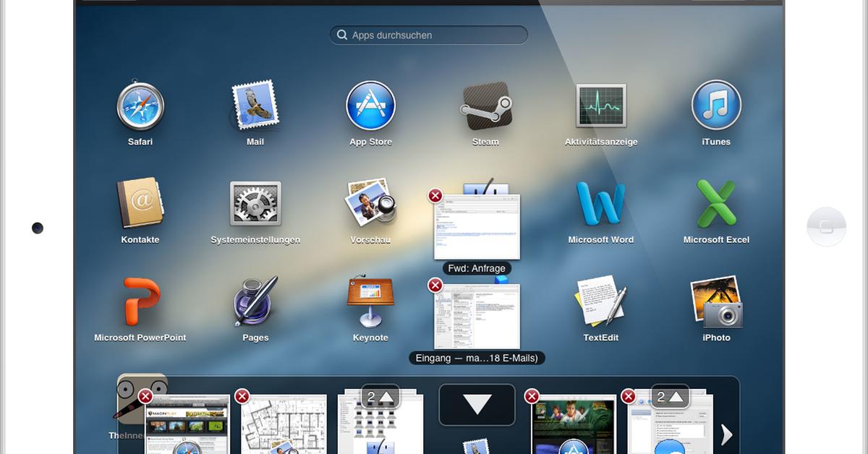Select the Fwd: Anfrage window thumbnail
Viewport: 868px width, 454px height.
coord(477,226)
